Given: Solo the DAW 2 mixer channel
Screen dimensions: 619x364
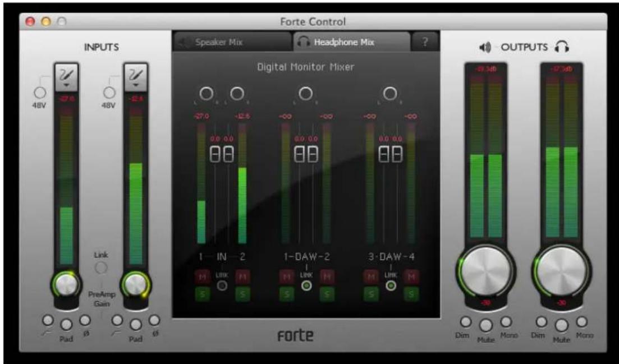Looking at the screenshot, I should (327, 294).
